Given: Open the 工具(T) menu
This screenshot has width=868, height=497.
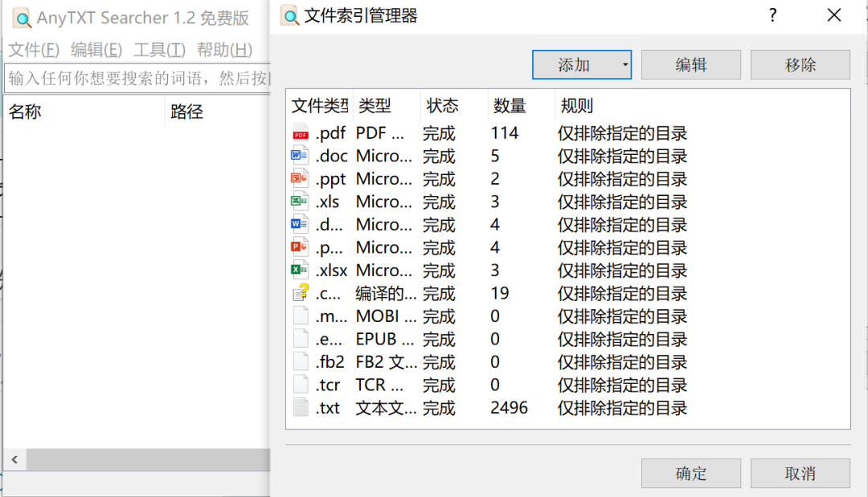Looking at the screenshot, I should [x=159, y=50].
